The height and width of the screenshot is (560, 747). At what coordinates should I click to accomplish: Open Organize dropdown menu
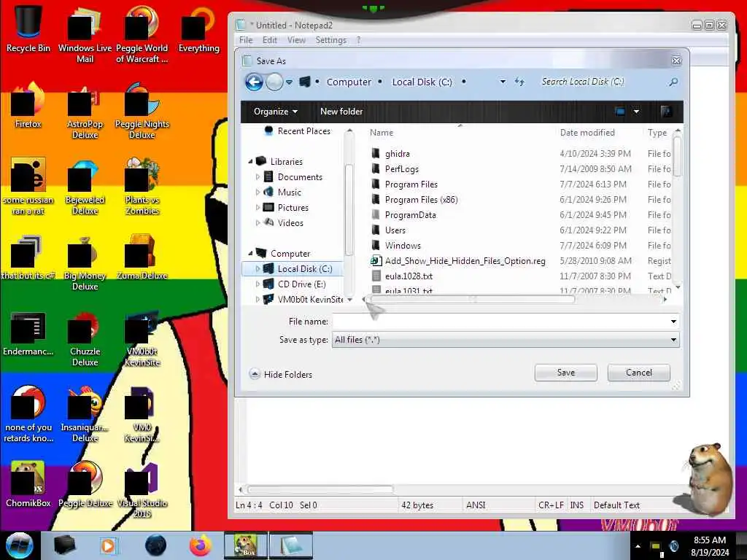point(275,112)
